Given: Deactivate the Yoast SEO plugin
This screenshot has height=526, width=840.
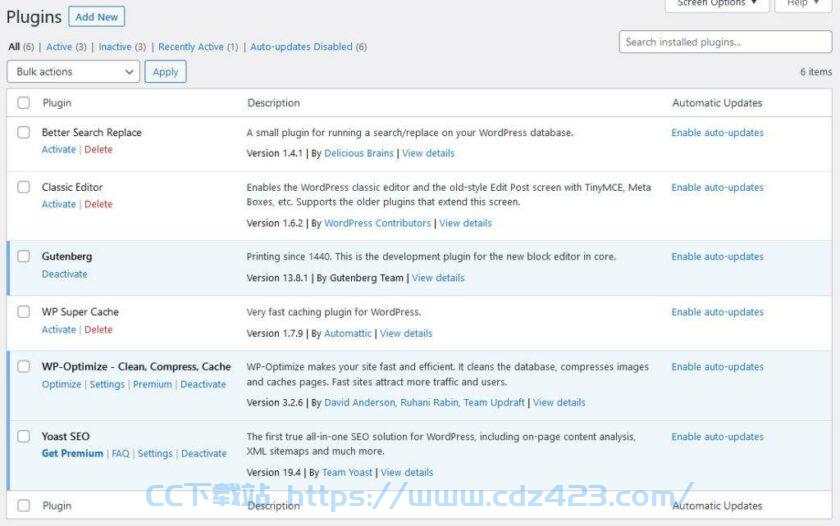Looking at the screenshot, I should pos(204,453).
